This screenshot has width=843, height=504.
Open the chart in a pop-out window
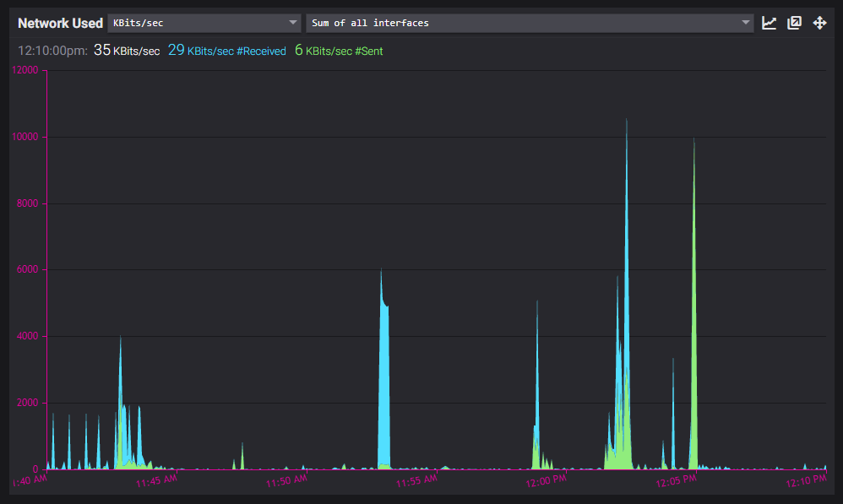pos(794,23)
